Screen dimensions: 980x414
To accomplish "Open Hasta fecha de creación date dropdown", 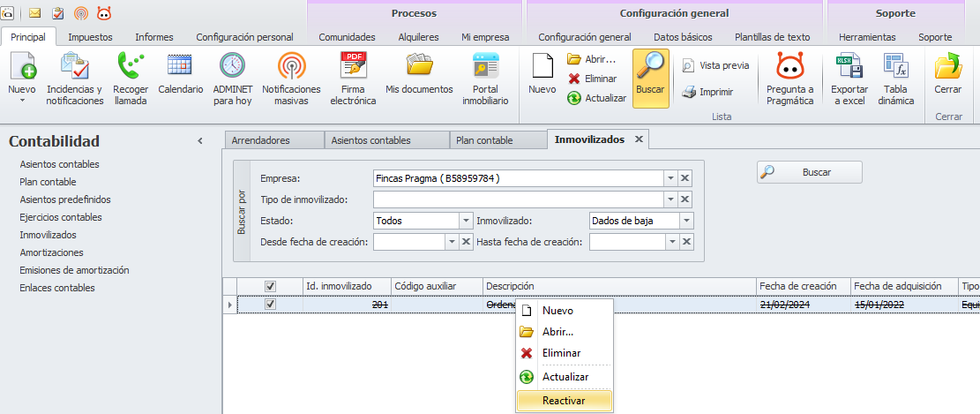I will [x=670, y=241].
